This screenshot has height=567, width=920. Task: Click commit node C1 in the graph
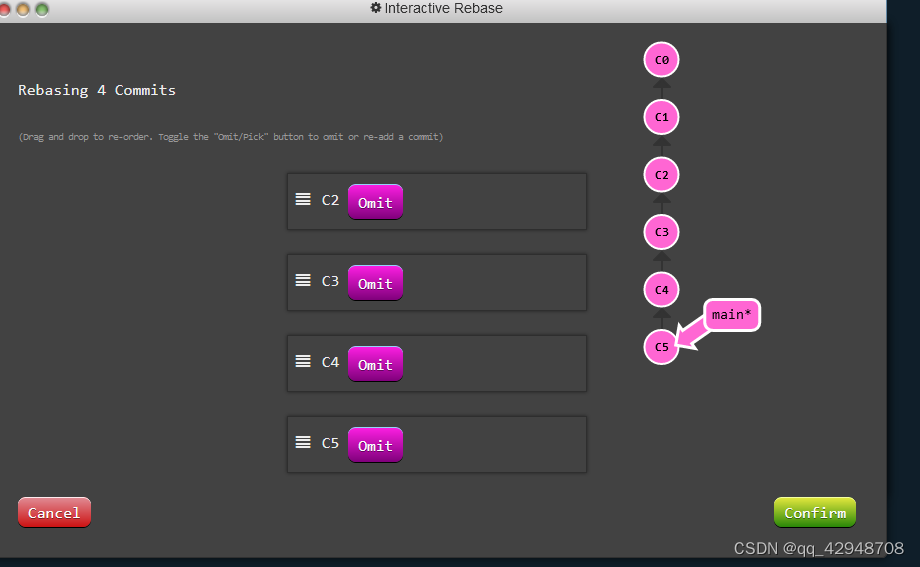(661, 117)
